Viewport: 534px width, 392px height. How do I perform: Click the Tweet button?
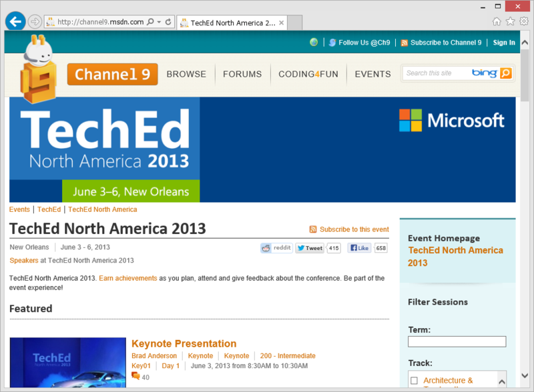[310, 248]
